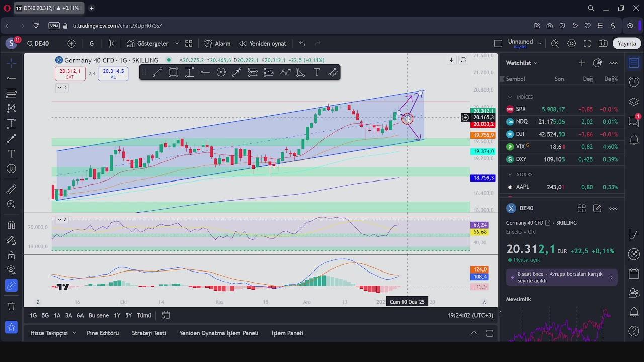This screenshot has width=644, height=362.
Task: Hide all drawings with eye icon
Action: pos(12,270)
